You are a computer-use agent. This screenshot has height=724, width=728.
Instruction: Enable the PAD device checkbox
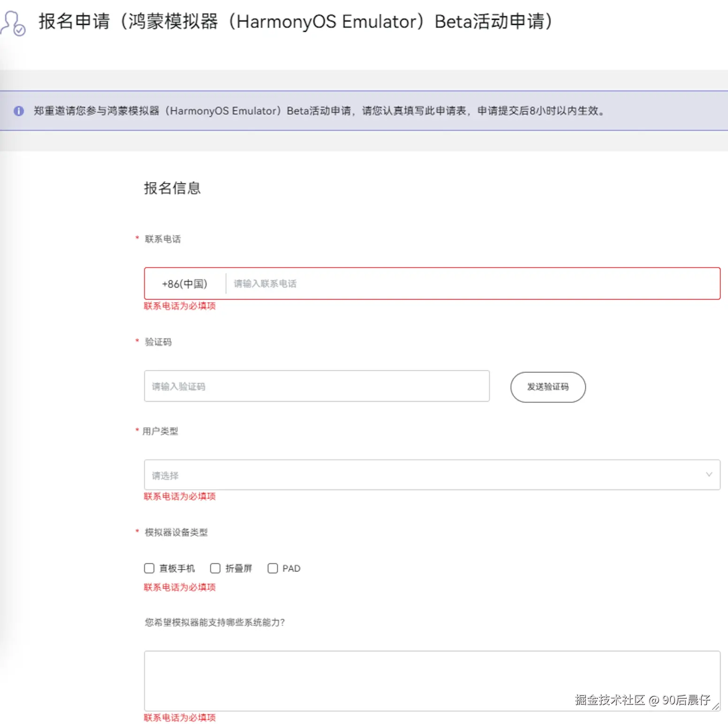273,568
